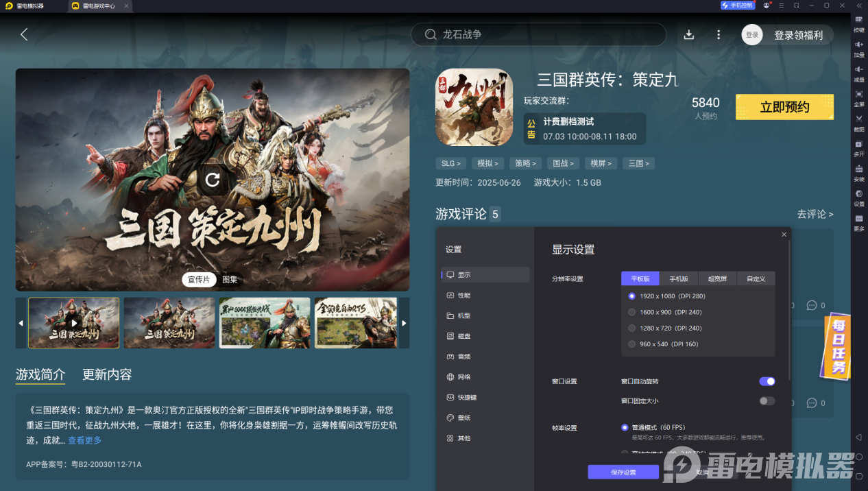Viewport: 868px width, 491px height.
Task: Select the 雷电游戏中心 window tab
Action: [x=99, y=5]
